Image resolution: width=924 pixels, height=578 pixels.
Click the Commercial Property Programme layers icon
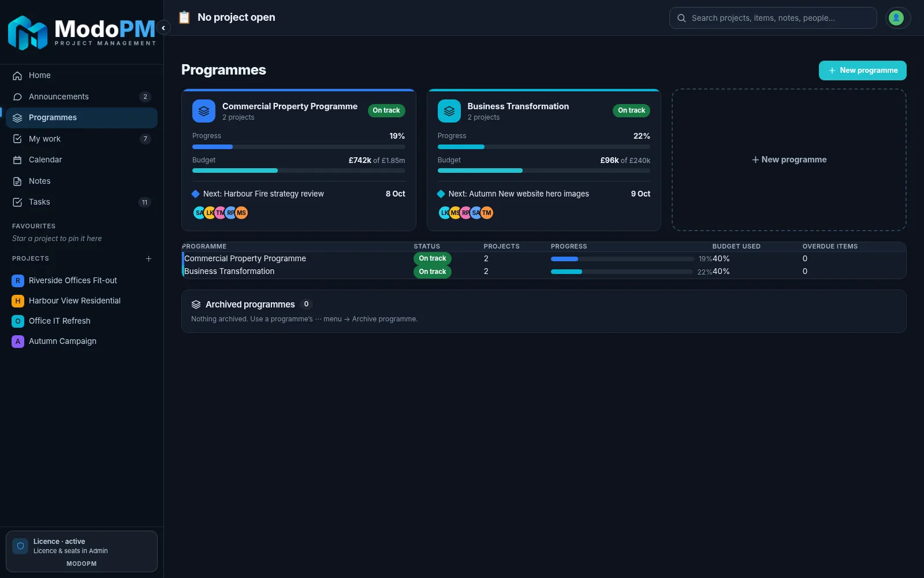pos(204,111)
